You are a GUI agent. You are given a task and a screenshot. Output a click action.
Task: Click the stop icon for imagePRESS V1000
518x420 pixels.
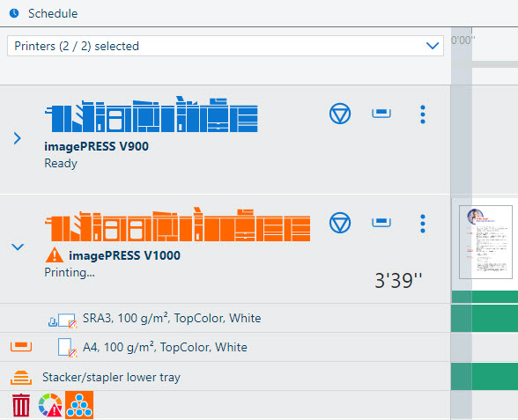(x=340, y=223)
